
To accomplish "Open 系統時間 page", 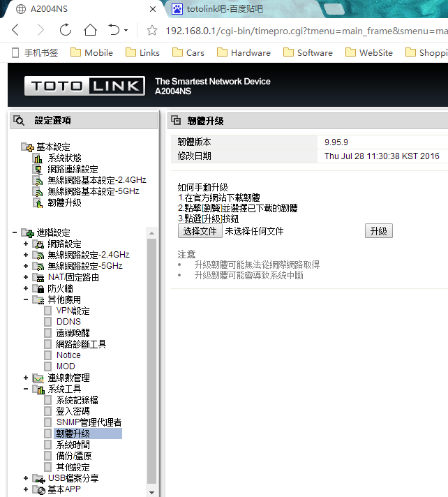I will click(x=73, y=445).
